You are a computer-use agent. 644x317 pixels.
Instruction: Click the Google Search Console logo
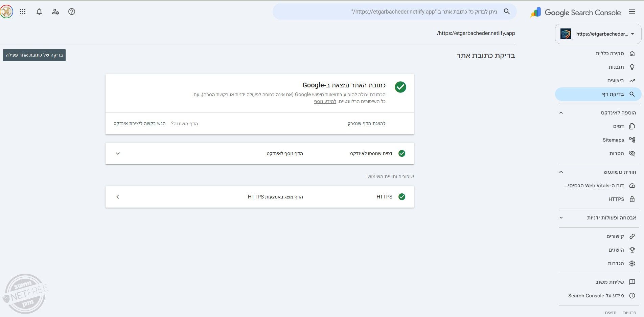pyautogui.click(x=576, y=13)
